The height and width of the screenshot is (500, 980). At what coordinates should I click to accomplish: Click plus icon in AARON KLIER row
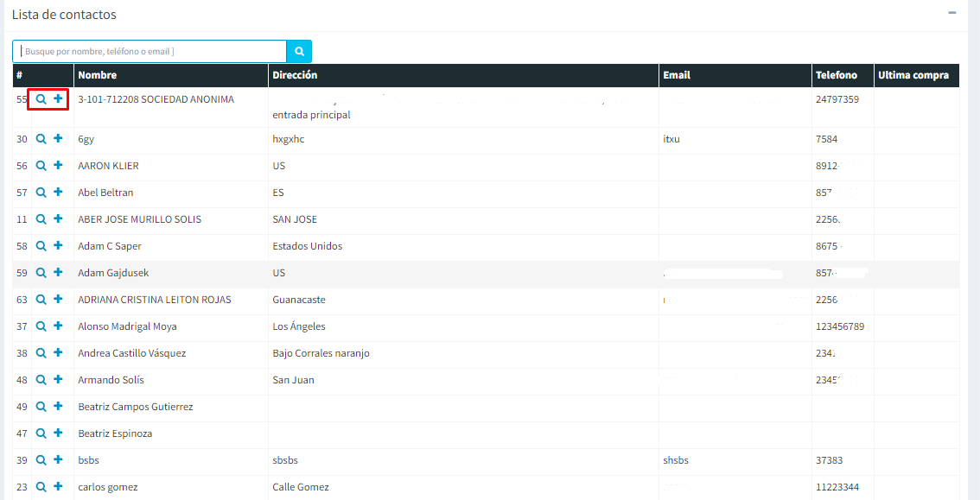[58, 166]
